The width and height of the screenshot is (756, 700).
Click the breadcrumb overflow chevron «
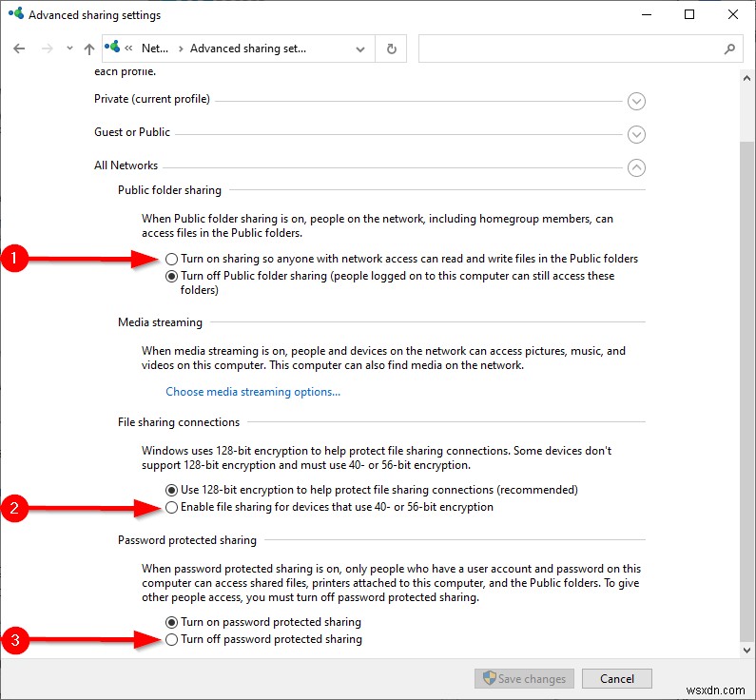click(128, 49)
